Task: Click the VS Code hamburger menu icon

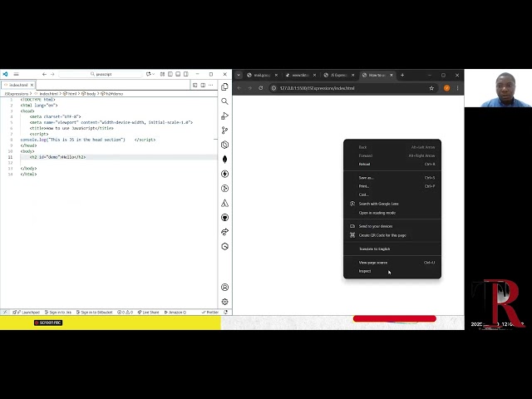Action: 17,74
